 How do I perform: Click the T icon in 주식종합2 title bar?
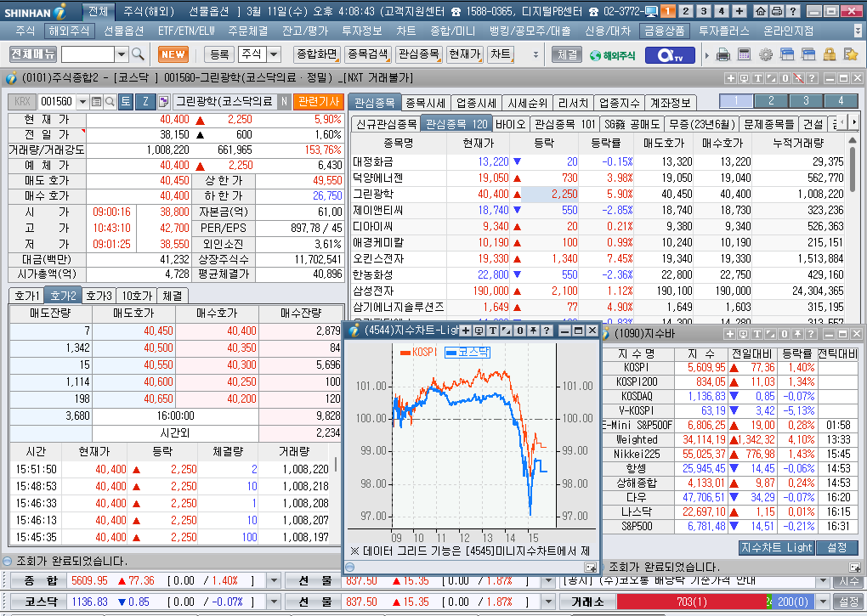tap(758, 78)
